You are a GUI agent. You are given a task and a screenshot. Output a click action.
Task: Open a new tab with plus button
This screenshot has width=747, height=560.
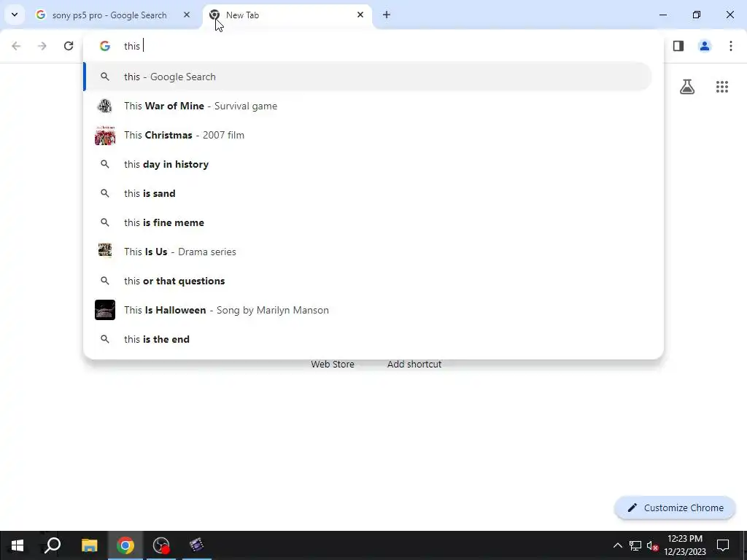click(387, 15)
